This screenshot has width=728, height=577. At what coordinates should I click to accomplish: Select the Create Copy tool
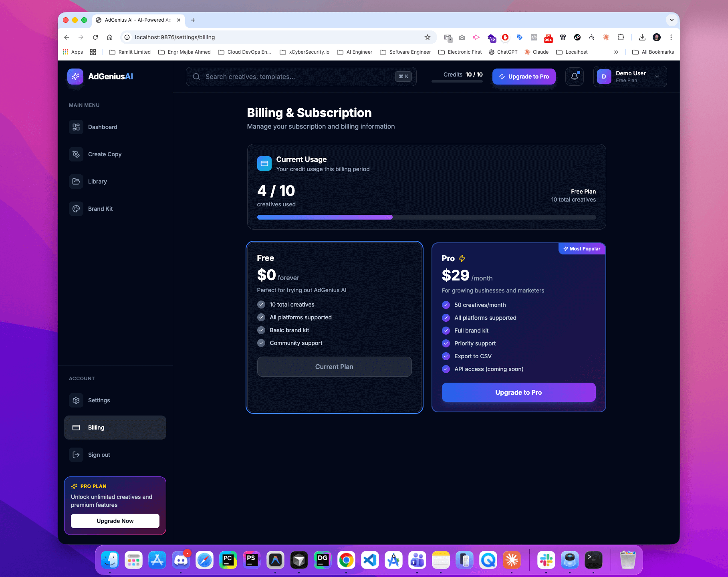[x=105, y=154]
